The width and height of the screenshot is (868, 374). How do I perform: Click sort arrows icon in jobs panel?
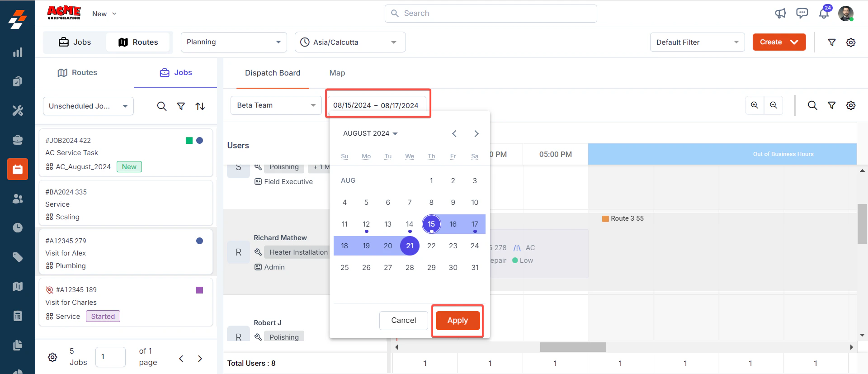coord(200,106)
